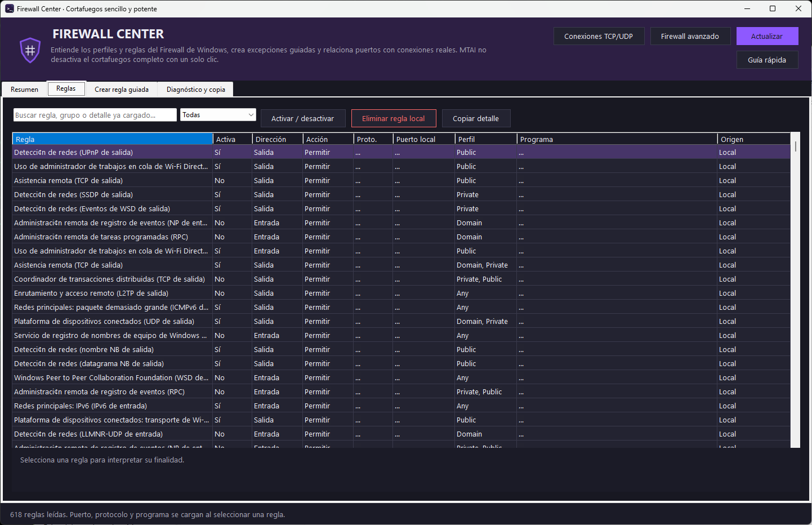Select rule Detección de redes (Eventos de WSD)
Screen dimensions: 812x525
click(x=401, y=208)
